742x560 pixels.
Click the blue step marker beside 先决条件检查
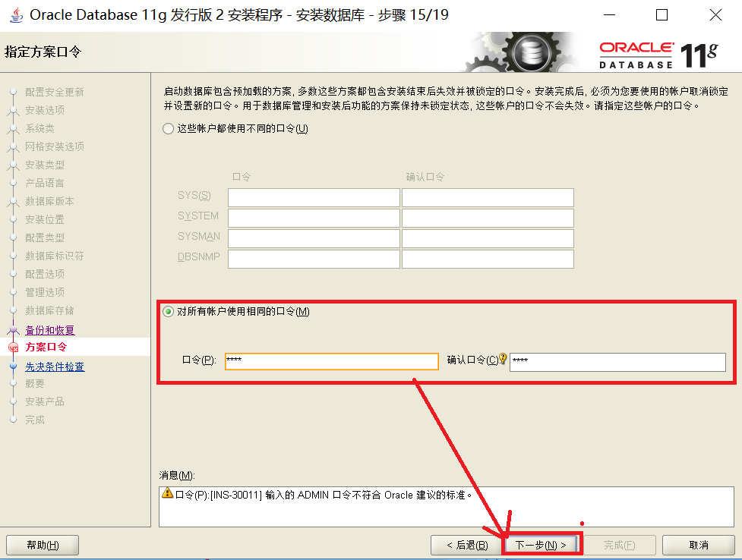13,366
